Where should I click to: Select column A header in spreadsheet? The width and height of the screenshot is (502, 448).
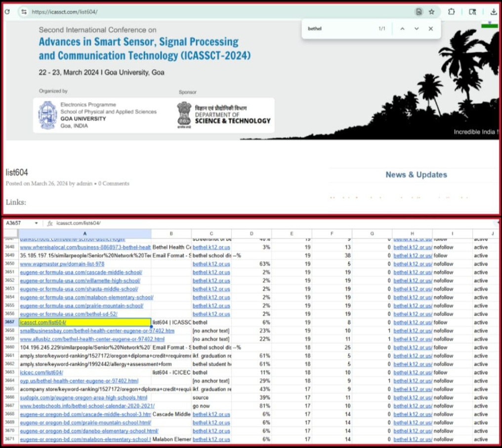click(85, 234)
